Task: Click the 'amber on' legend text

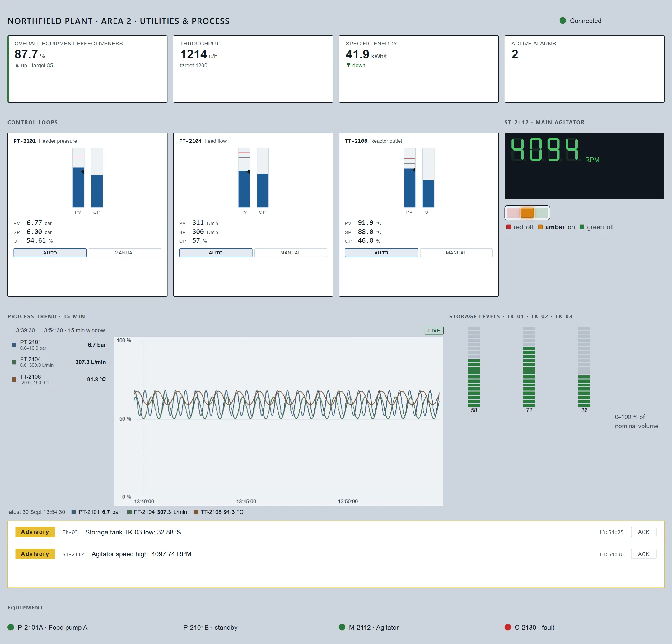Action: click(x=560, y=227)
